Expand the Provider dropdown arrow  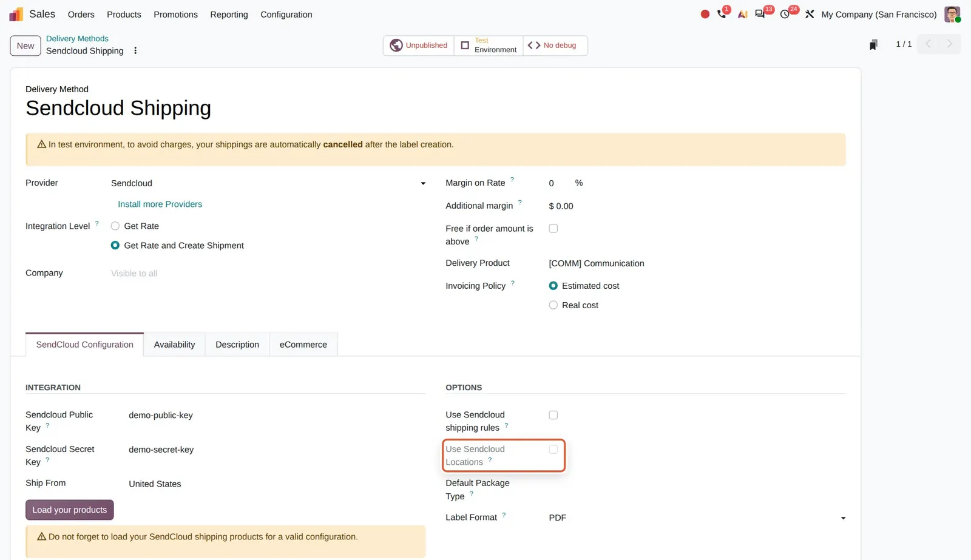423,183
